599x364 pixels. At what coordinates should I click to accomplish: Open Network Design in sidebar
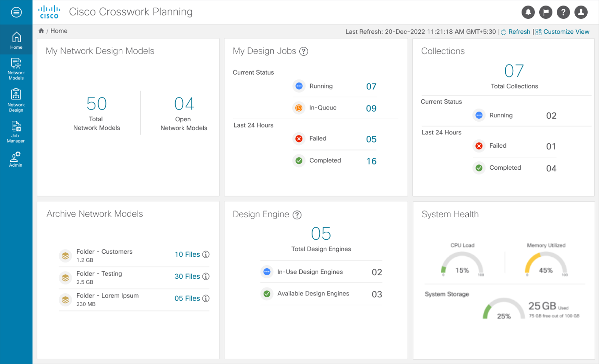16,100
